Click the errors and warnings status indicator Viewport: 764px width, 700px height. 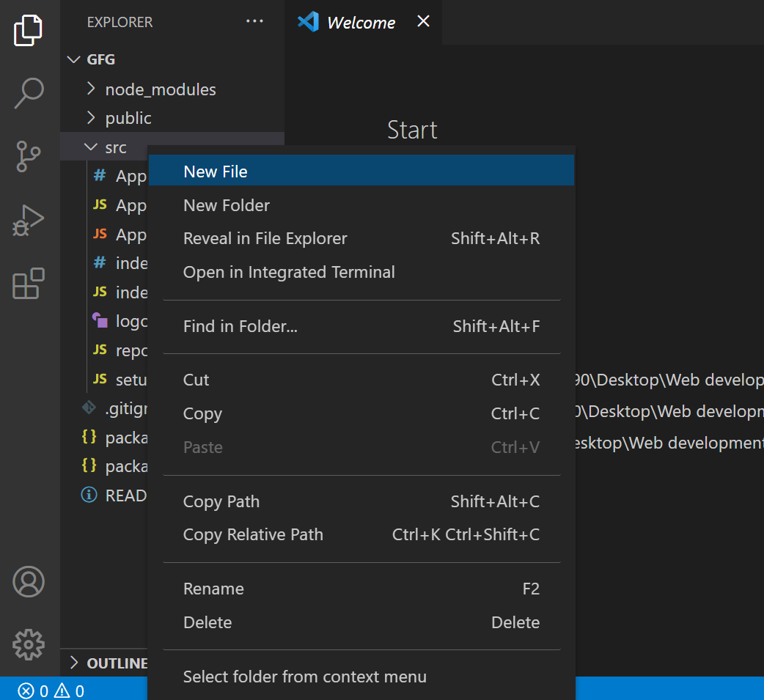(51, 690)
